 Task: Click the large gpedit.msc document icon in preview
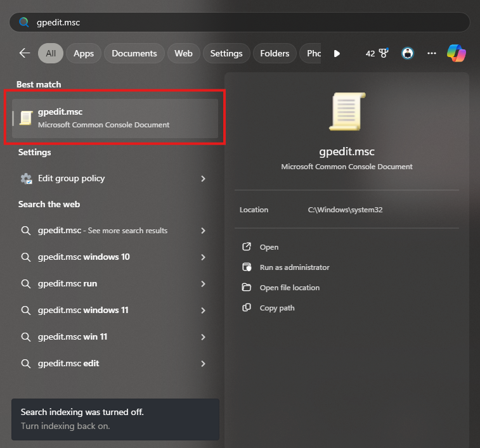pos(347,112)
